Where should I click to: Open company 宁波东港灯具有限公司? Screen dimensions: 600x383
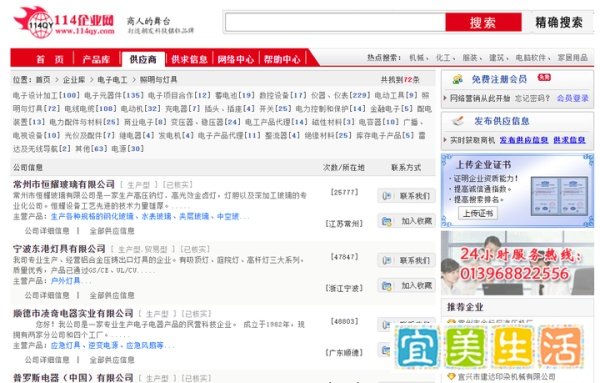tap(59, 249)
